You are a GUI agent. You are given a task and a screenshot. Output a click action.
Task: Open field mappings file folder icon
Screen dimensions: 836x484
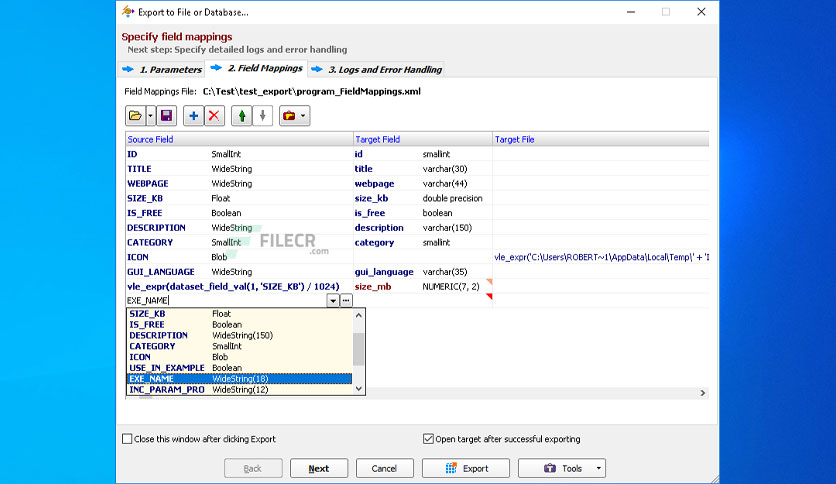point(135,116)
